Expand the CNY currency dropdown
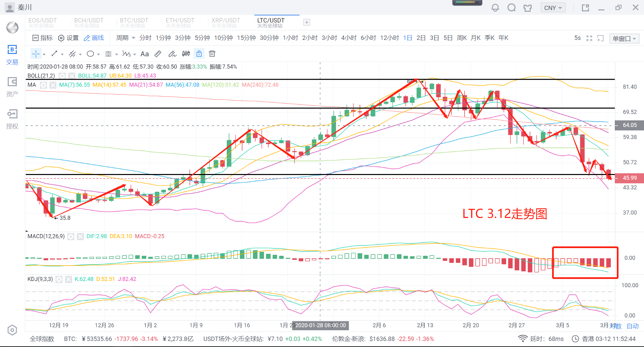Image resolution: width=644 pixels, height=347 pixels. 553,8
